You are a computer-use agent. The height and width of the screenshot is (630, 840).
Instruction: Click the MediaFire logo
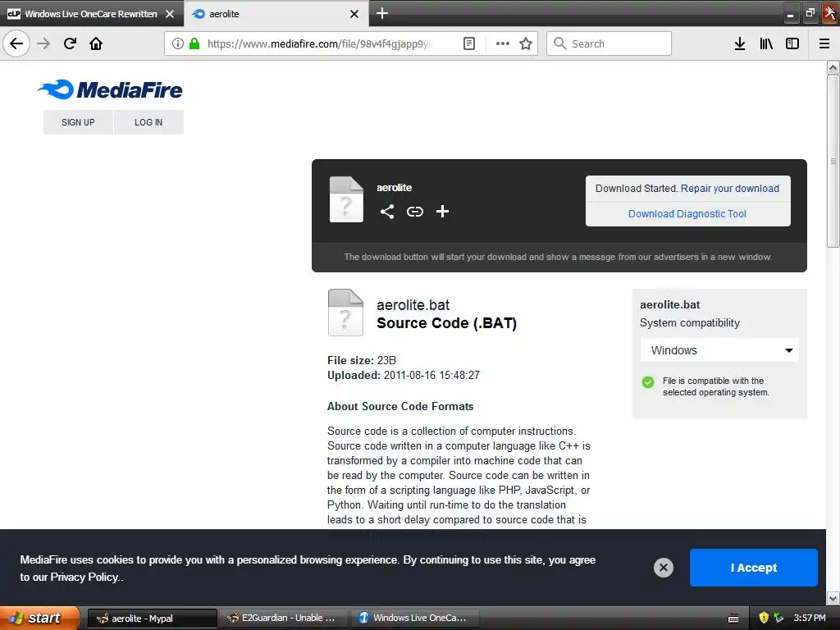pyautogui.click(x=110, y=89)
